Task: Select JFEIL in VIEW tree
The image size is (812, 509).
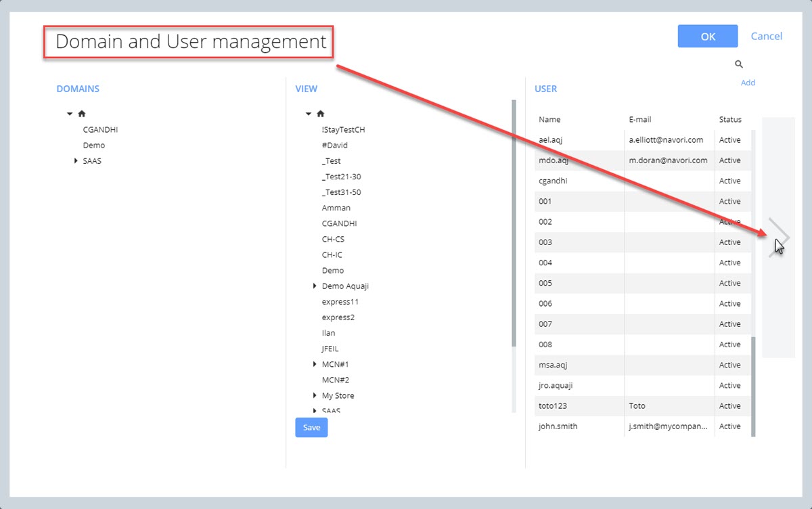Action: tap(330, 349)
